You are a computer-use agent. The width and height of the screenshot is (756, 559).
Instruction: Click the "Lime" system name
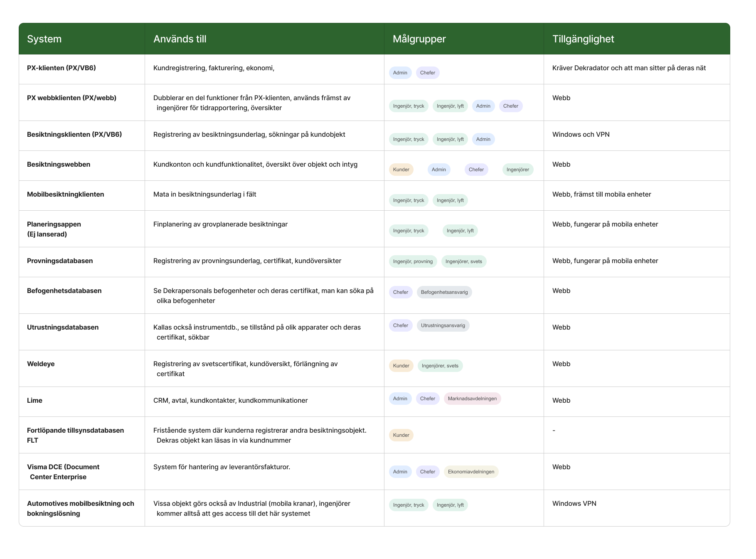click(34, 400)
